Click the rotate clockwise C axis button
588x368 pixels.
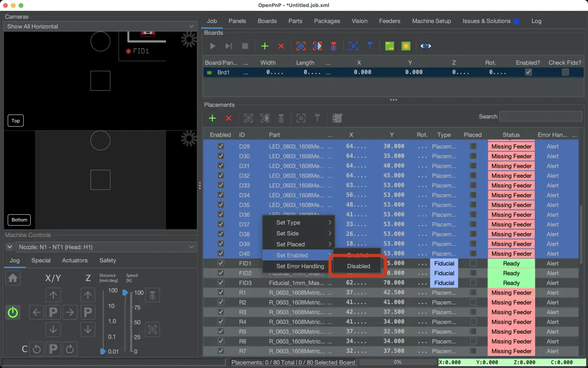[x=70, y=349]
